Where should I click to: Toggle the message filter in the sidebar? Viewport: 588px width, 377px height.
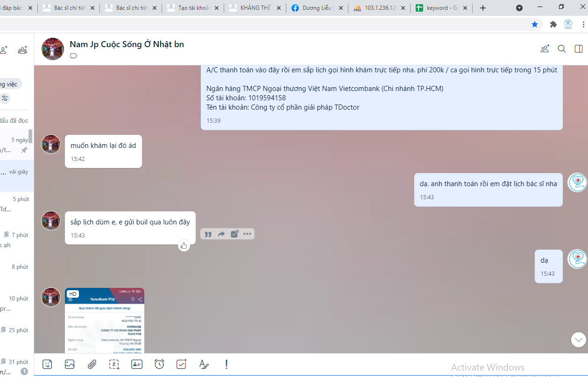(x=4, y=98)
